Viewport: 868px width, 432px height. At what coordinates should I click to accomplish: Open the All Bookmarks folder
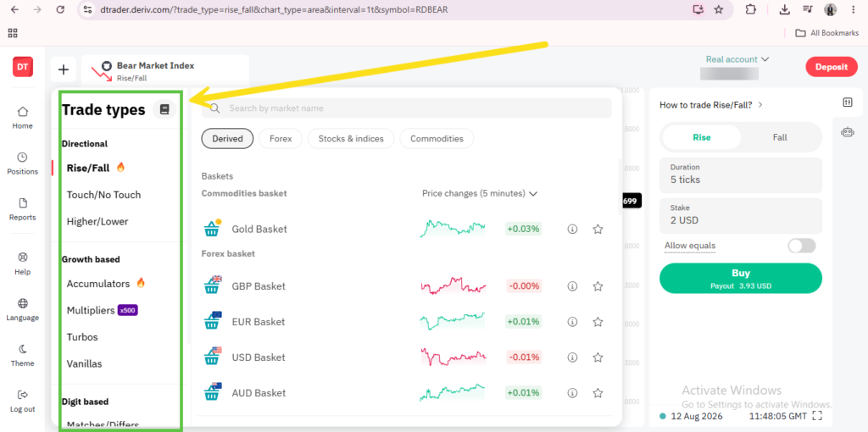pos(827,33)
